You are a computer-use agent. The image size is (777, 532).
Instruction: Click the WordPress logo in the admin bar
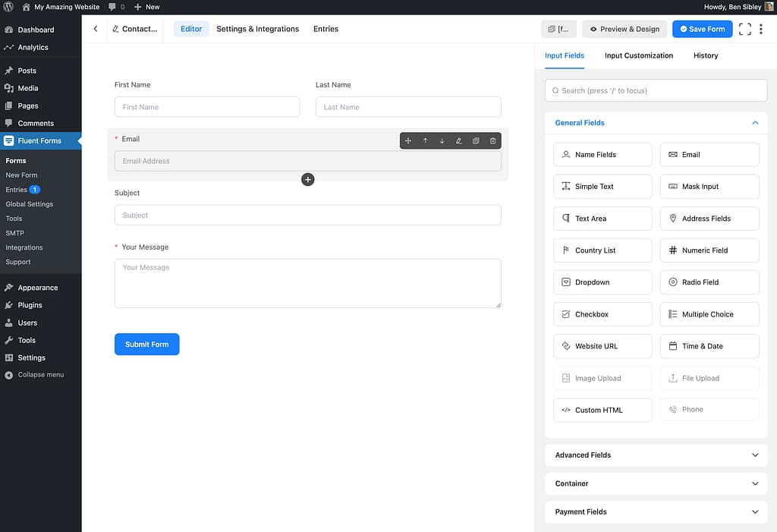click(8, 7)
